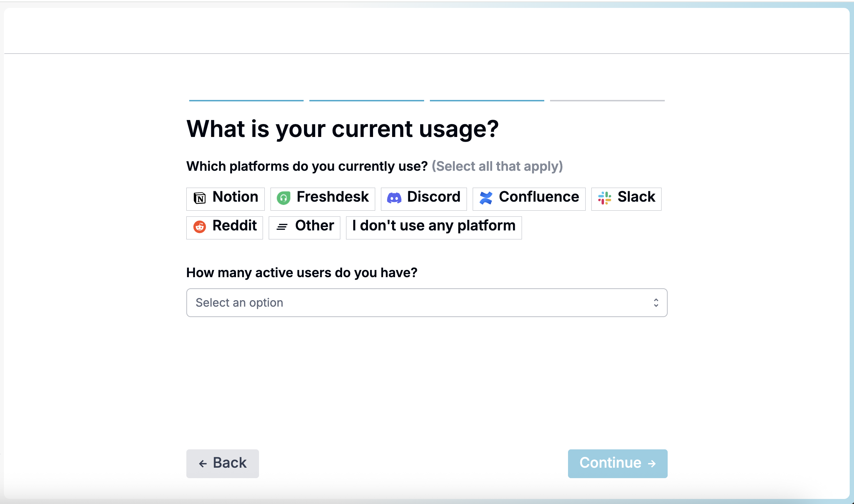Image resolution: width=854 pixels, height=504 pixels.
Task: Click the Confluence logo icon
Action: (486, 198)
